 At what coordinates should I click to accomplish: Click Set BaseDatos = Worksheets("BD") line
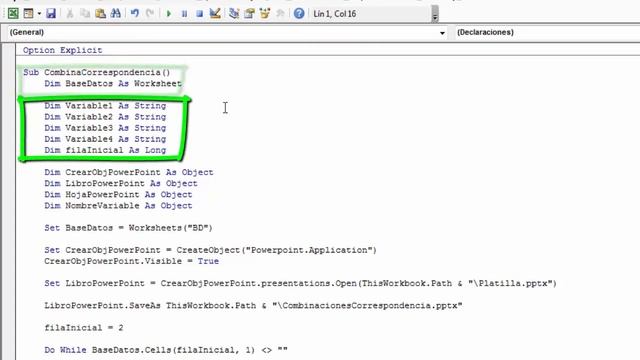tap(129, 228)
